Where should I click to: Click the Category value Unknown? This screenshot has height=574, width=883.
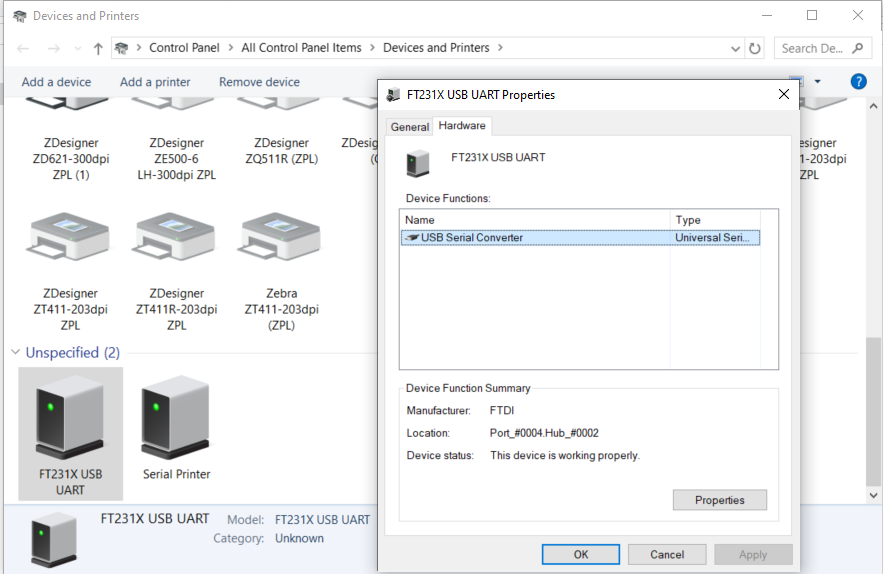[x=299, y=538]
